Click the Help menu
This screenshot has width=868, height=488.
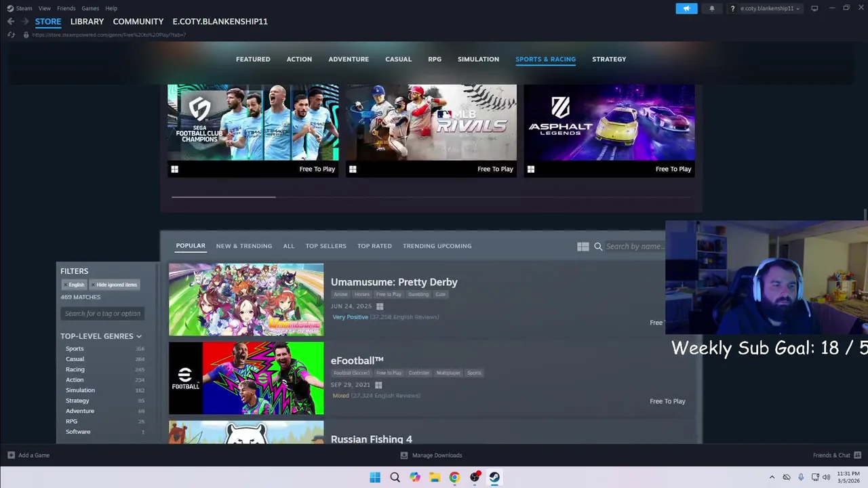point(111,8)
